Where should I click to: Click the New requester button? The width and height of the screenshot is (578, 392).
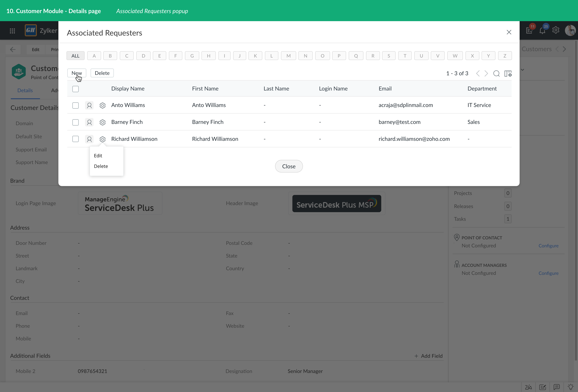(77, 73)
